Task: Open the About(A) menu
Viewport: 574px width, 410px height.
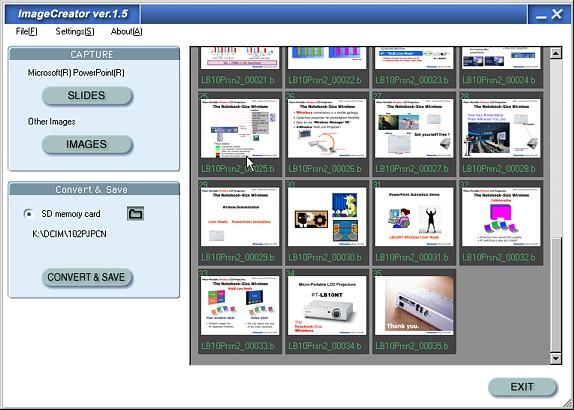Action: (x=126, y=31)
